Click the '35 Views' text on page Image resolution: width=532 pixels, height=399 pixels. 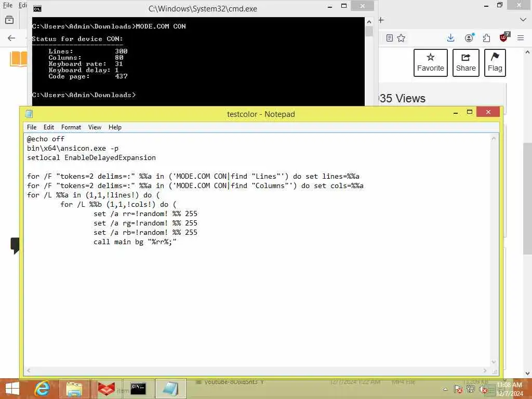pos(402,98)
